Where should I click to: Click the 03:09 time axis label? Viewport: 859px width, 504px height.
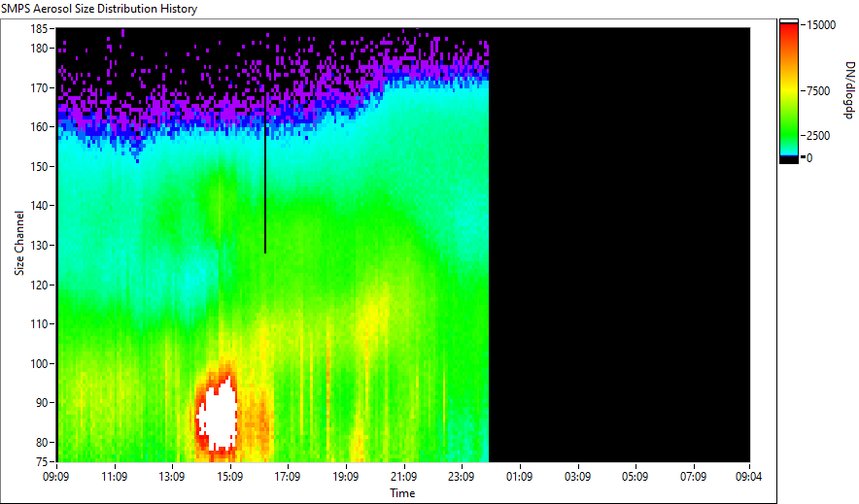point(577,477)
